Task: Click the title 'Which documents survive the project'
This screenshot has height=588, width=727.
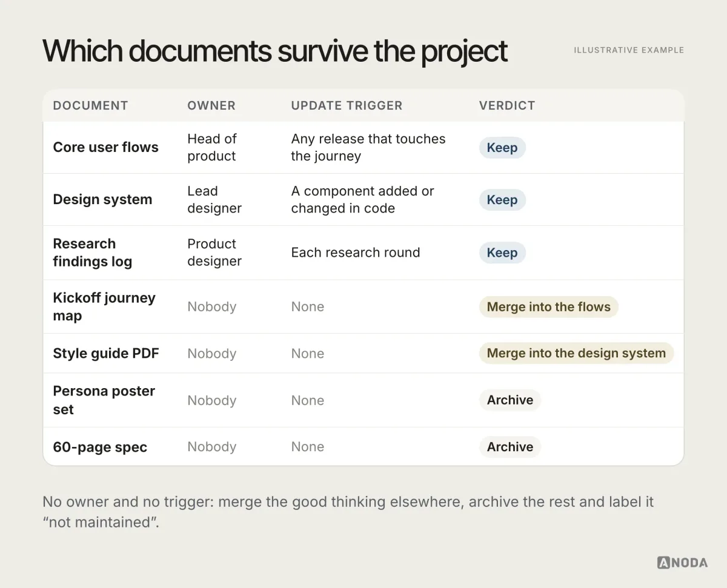Action: [274, 51]
